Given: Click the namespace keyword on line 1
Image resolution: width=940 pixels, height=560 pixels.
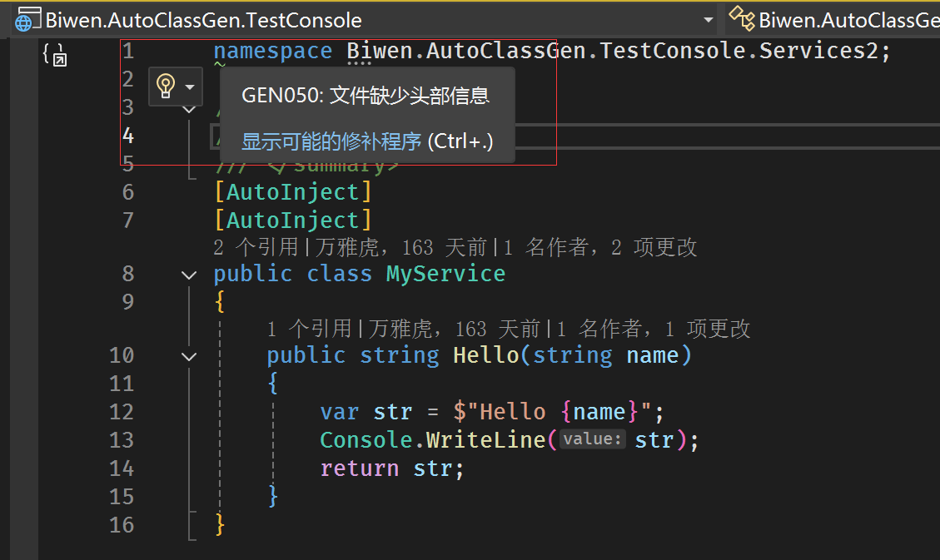Looking at the screenshot, I should pos(273,51).
